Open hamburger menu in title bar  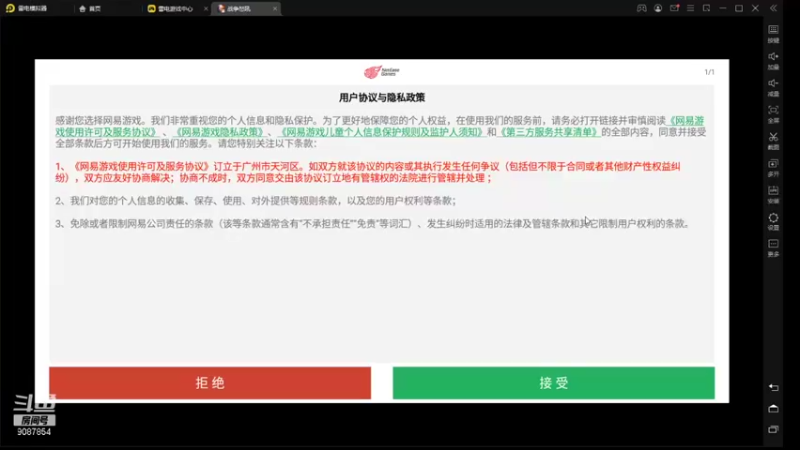click(x=690, y=8)
